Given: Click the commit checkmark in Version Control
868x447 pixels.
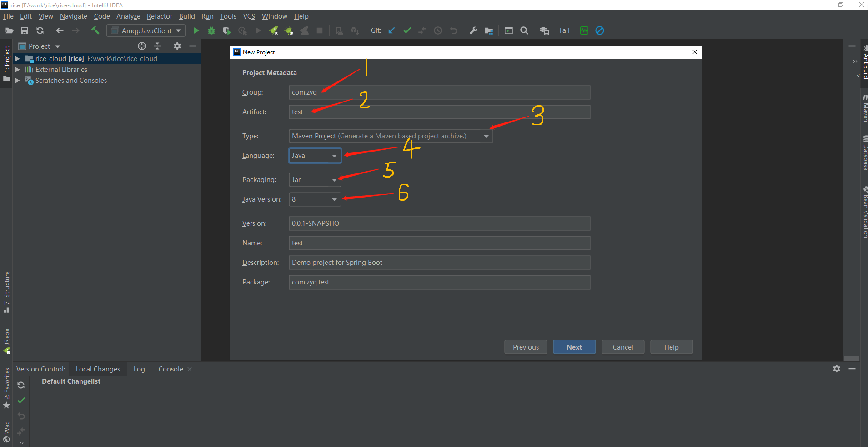Looking at the screenshot, I should [x=21, y=401].
